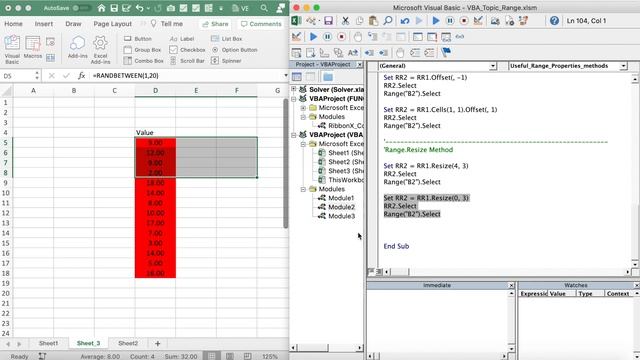Click the Name Box stepper arrows

point(37,76)
